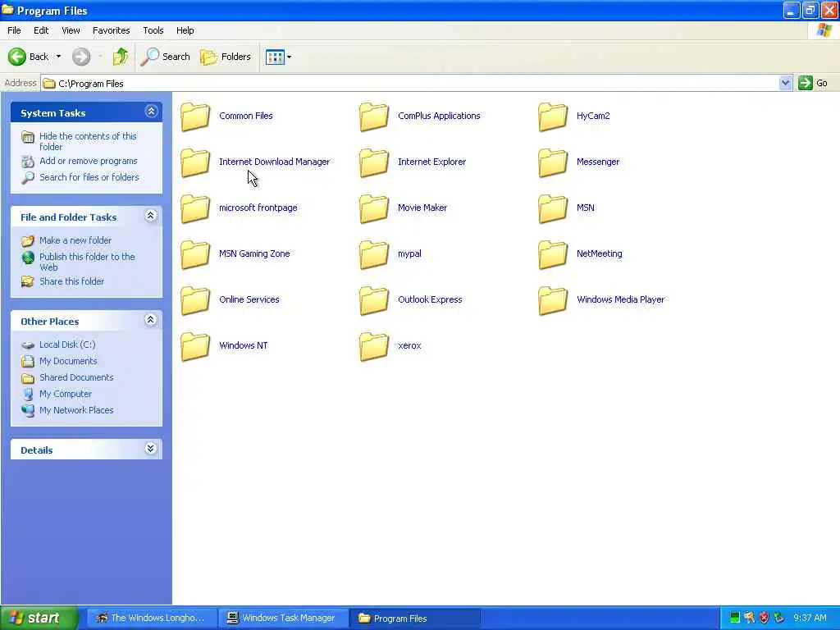Click inside the Address field C:\Program Files
Viewport: 840px width, 630px height.
(410, 83)
